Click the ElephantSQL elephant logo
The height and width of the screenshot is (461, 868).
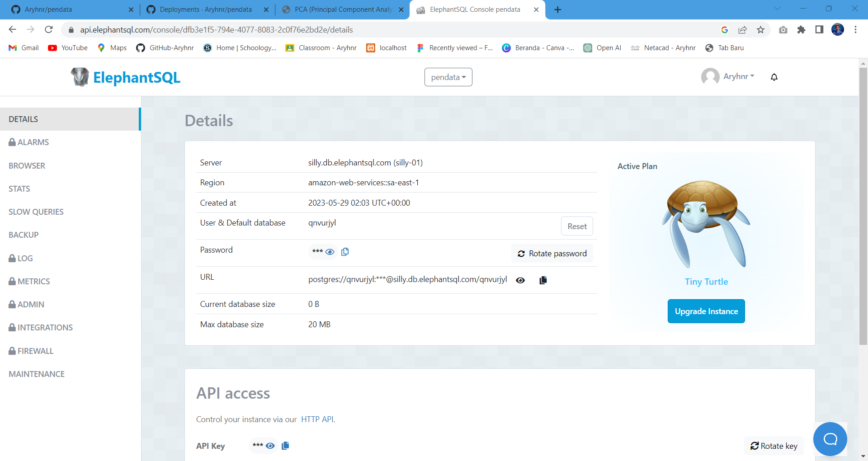(x=80, y=77)
